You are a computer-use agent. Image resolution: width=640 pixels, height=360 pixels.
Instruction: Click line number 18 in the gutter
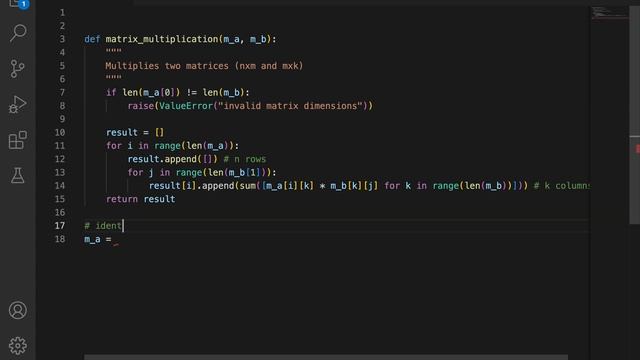(x=60, y=239)
